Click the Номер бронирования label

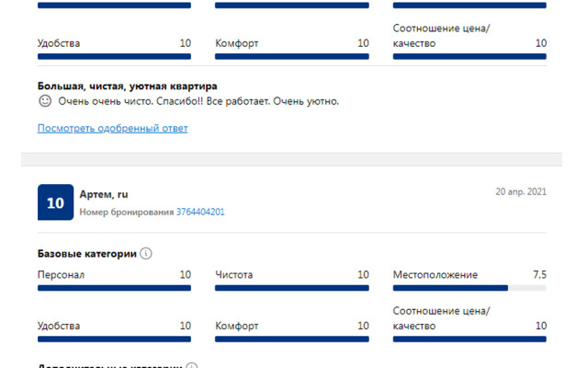(x=127, y=213)
